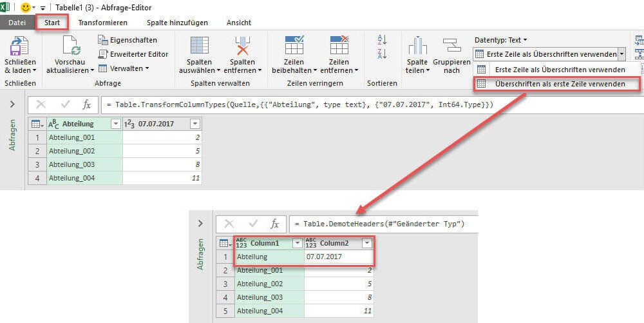Open the Erweiterter Editor

tap(133, 54)
